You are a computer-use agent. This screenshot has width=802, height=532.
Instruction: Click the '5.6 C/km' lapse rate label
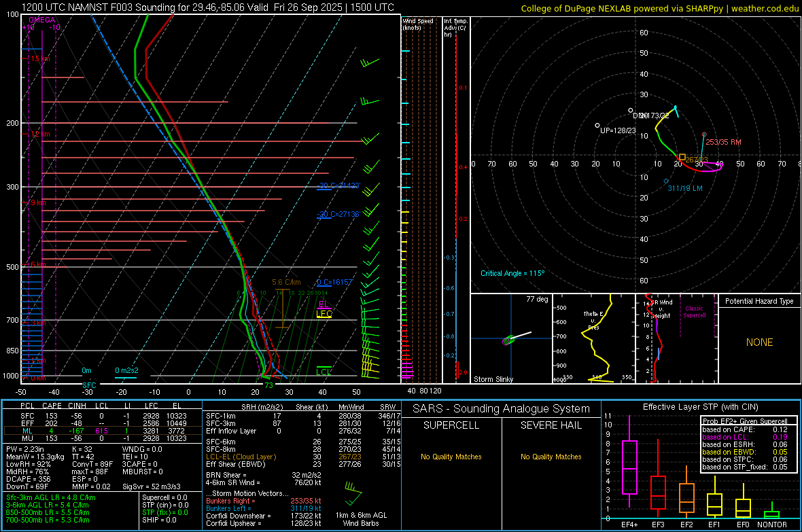286,283
